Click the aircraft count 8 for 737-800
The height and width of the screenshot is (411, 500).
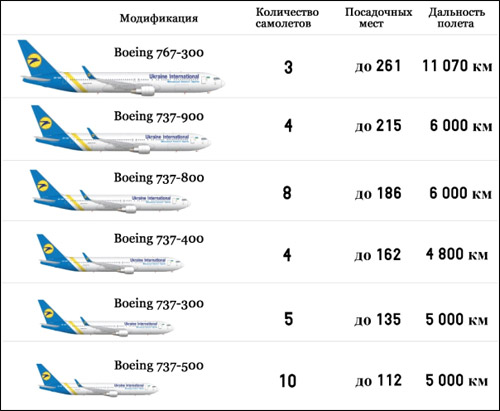tap(287, 193)
